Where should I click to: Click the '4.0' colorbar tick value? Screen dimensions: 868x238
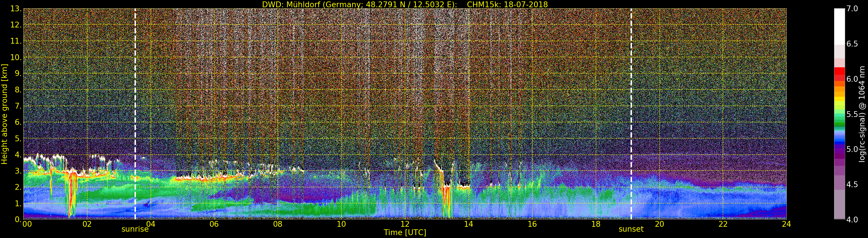tap(852, 219)
